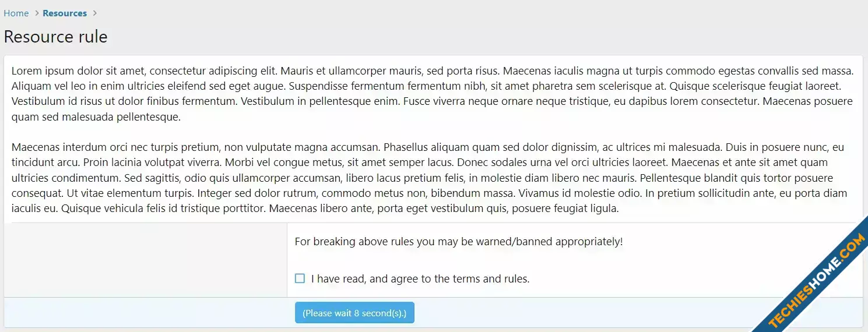The image size is (868, 332).
Task: Click the line starting "consequat. Ut vitae elementum"
Action: [429, 193]
